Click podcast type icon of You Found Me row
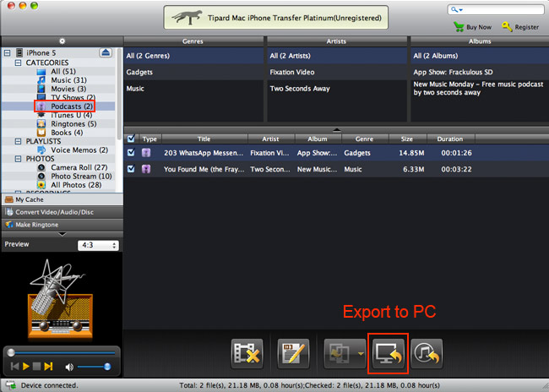Viewport: 549px width, 392px height. (146, 169)
